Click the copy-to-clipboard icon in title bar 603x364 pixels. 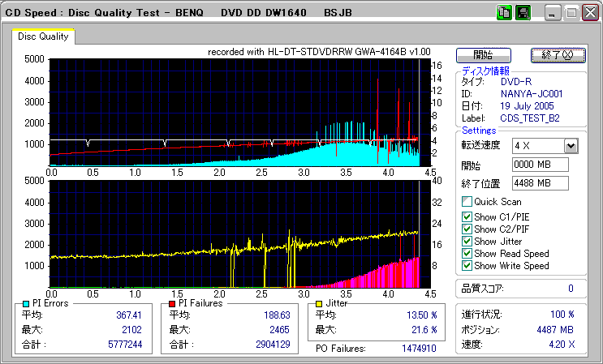pos(505,12)
